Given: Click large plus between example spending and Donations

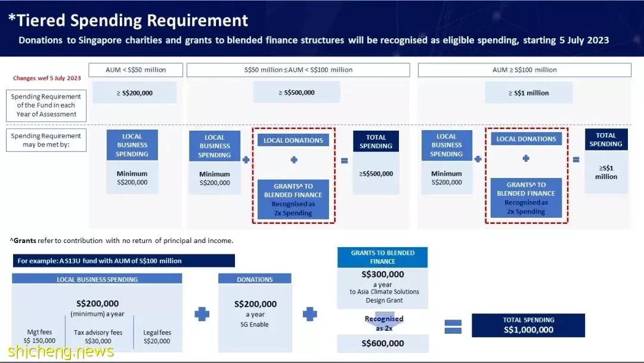Looking at the screenshot, I should (202, 314).
